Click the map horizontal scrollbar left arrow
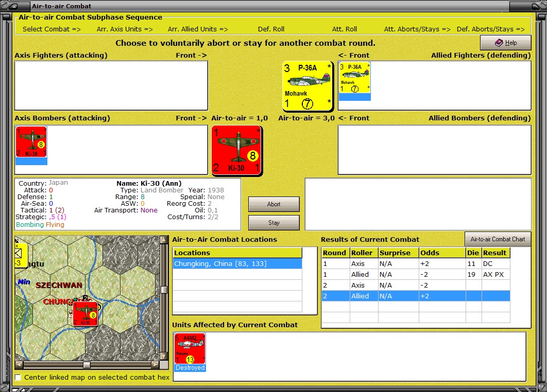The width and height of the screenshot is (547, 392). (x=19, y=365)
